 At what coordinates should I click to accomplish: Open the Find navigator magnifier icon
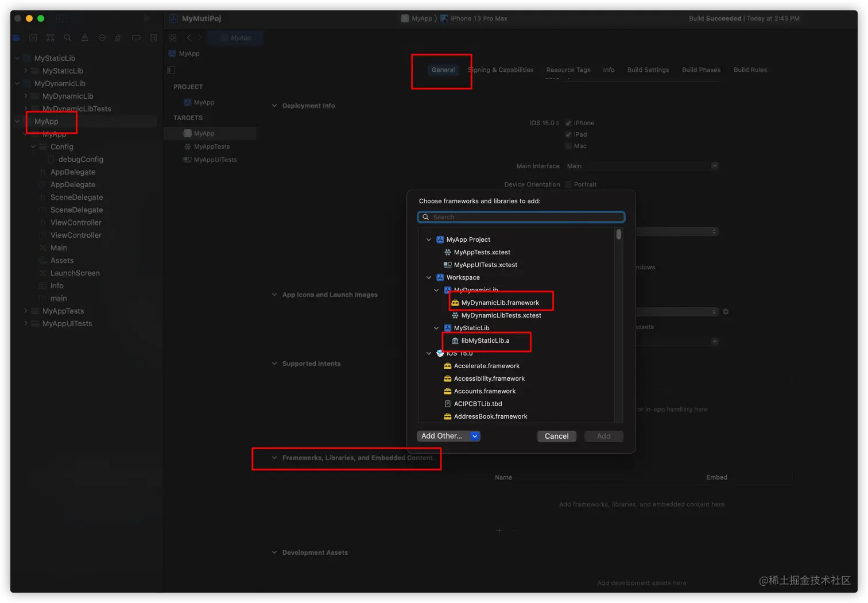(68, 38)
